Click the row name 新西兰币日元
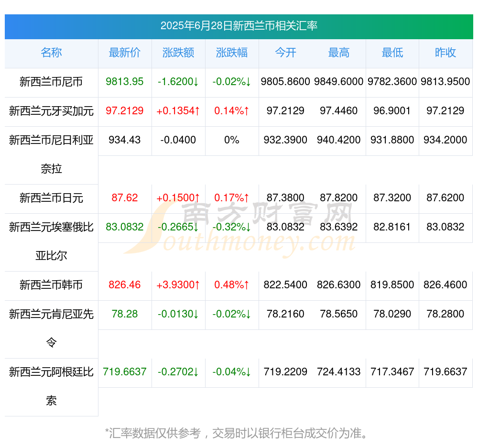Image resolution: width=478 pixels, height=448 pixels. pos(51,198)
